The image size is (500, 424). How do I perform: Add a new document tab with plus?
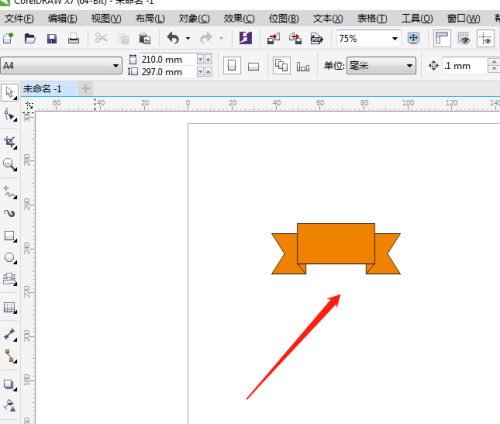[x=86, y=89]
